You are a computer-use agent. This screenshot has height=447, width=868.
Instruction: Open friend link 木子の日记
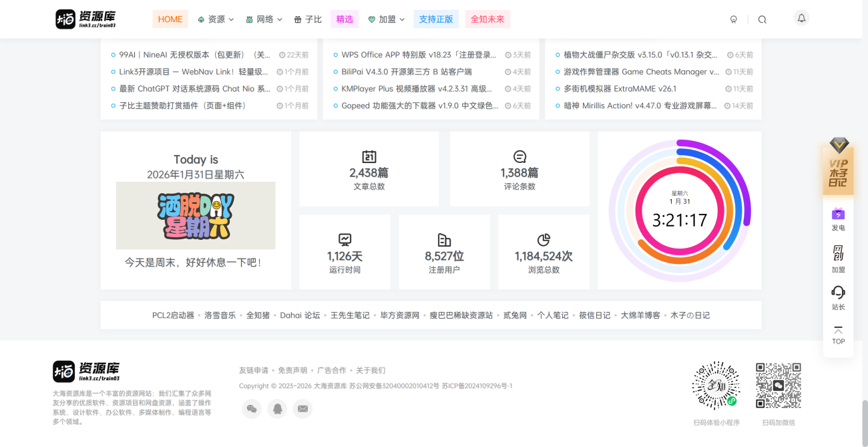point(690,315)
